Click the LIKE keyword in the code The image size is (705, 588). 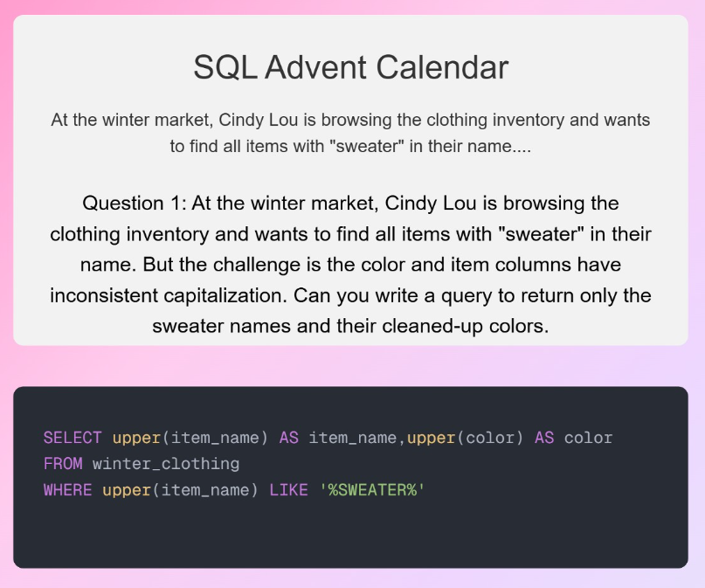(288, 490)
